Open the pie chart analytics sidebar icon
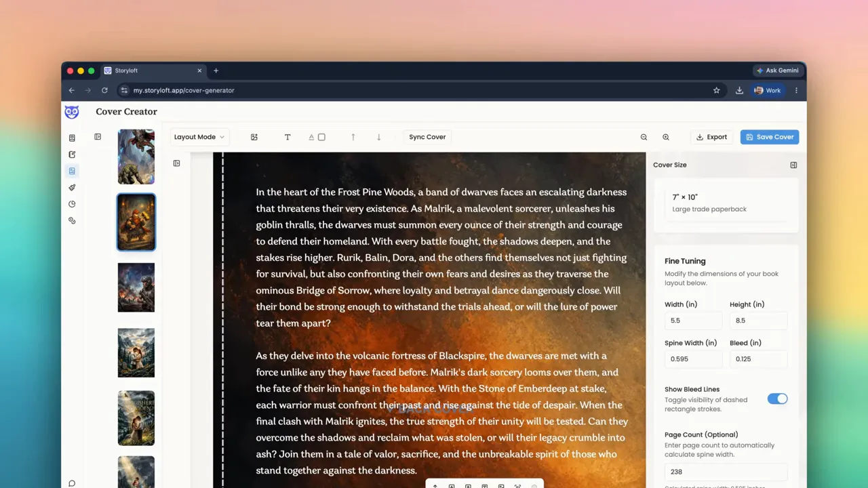 pyautogui.click(x=72, y=204)
